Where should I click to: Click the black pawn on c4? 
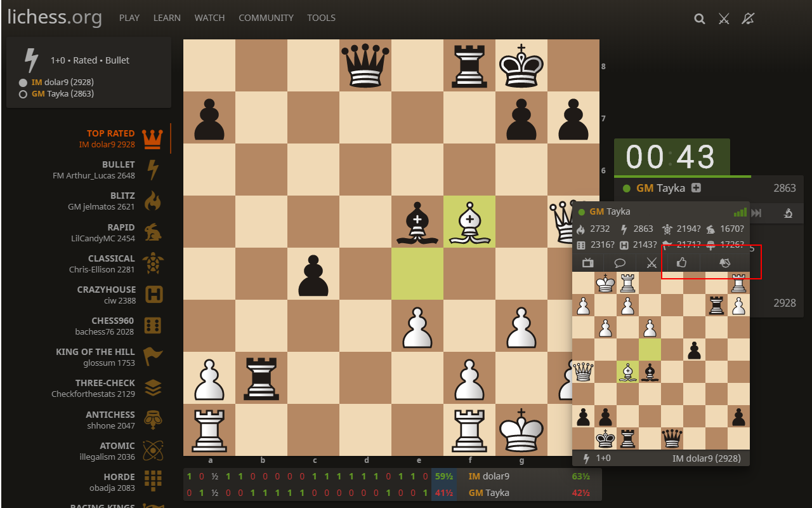click(313, 274)
